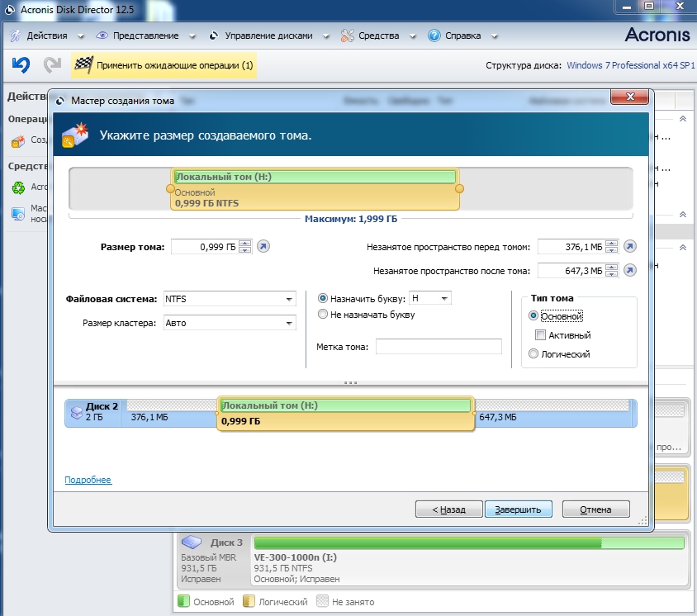Click the undo arrow icon

(21, 65)
